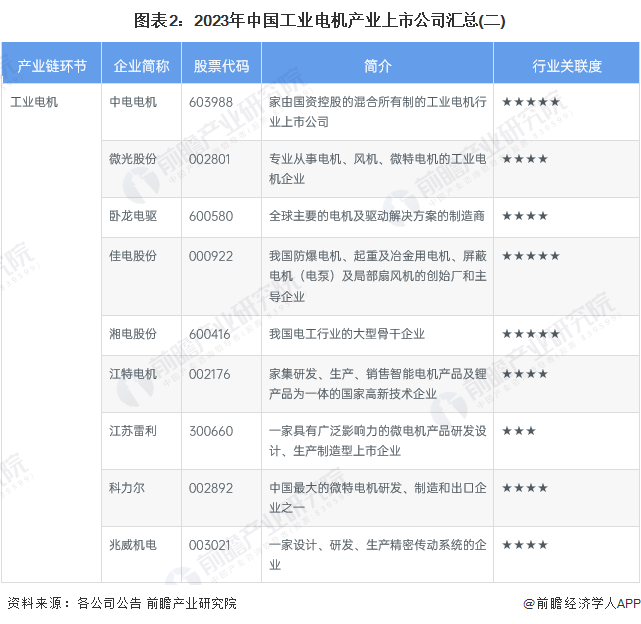Select company name '兆威机电'
The image size is (641, 624).
[x=133, y=544]
